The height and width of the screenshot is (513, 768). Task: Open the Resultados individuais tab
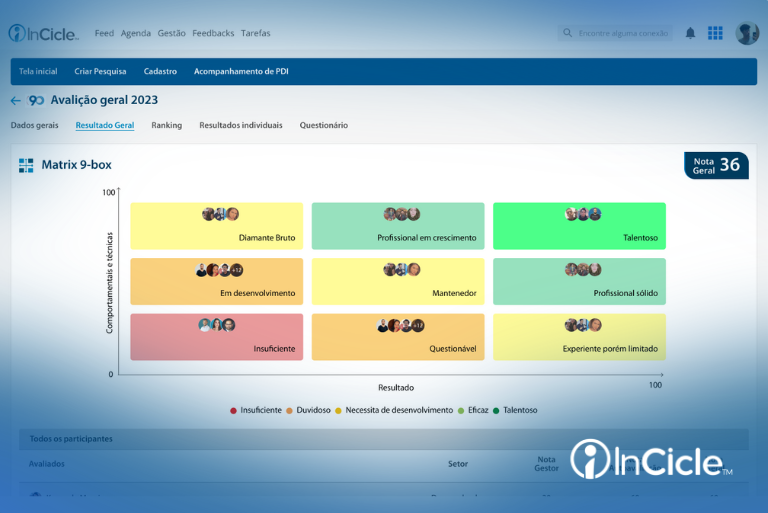tap(241, 125)
